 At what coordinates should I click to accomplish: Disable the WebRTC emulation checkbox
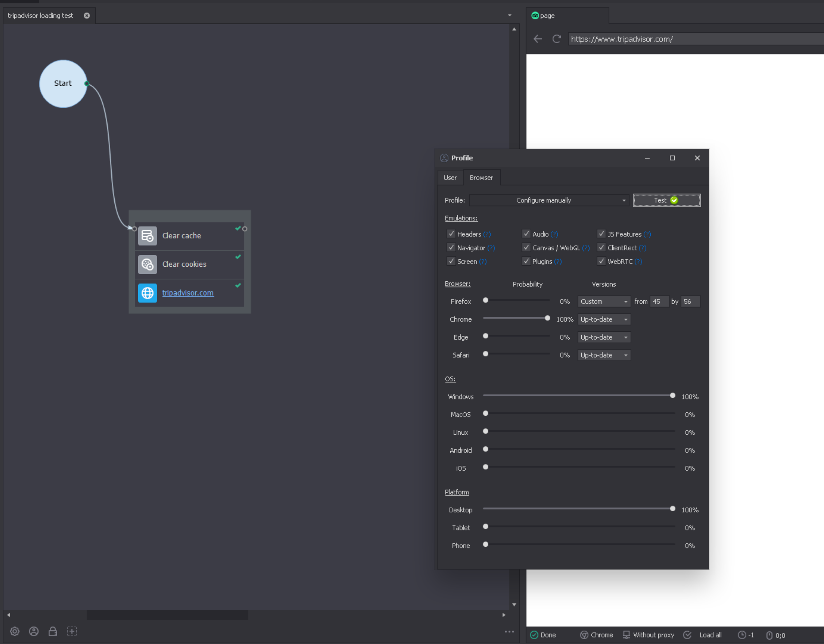coord(601,261)
